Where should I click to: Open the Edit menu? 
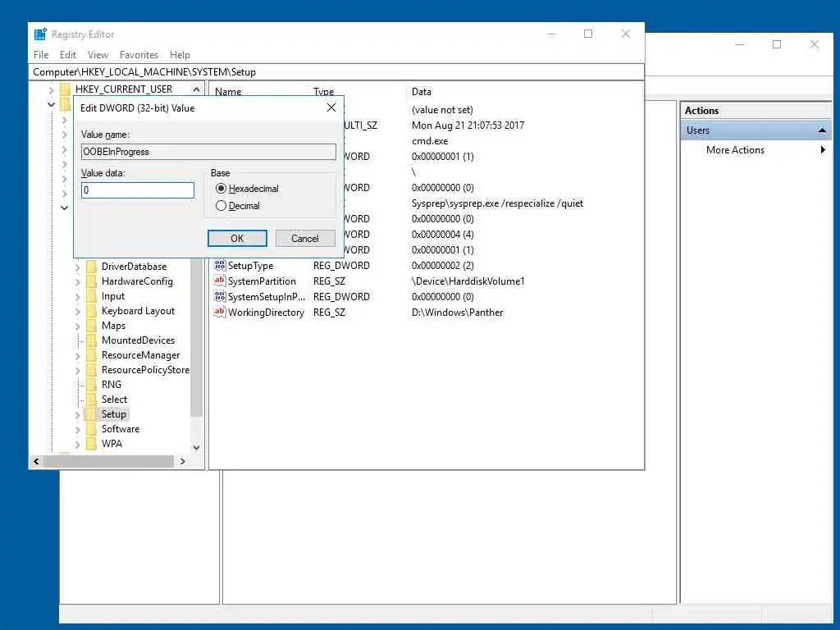pos(67,55)
